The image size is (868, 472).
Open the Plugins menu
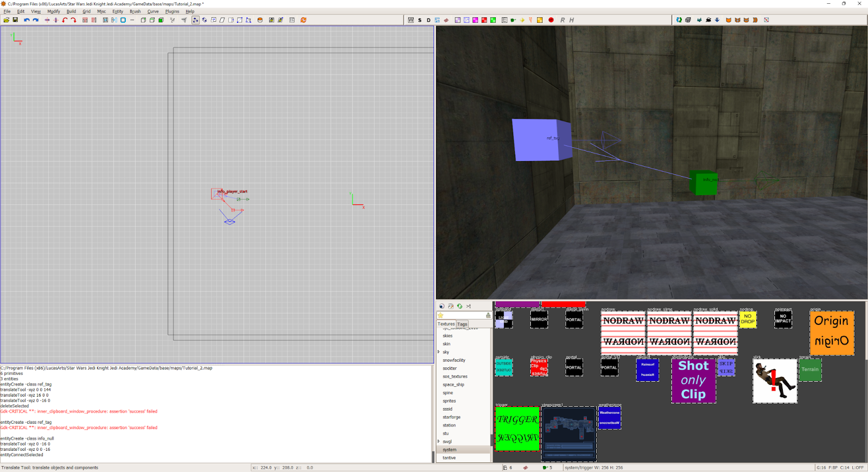(172, 11)
